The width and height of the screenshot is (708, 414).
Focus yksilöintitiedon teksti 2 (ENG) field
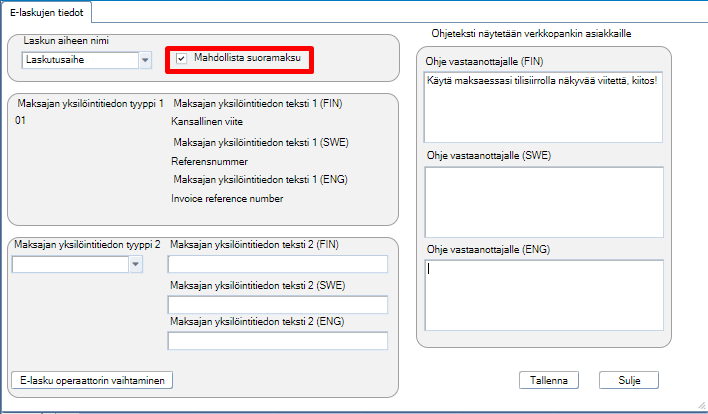278,341
